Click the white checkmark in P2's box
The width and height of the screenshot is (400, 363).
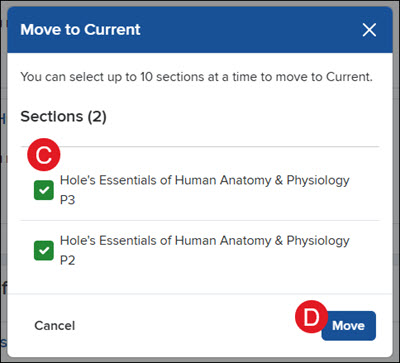[44, 251]
